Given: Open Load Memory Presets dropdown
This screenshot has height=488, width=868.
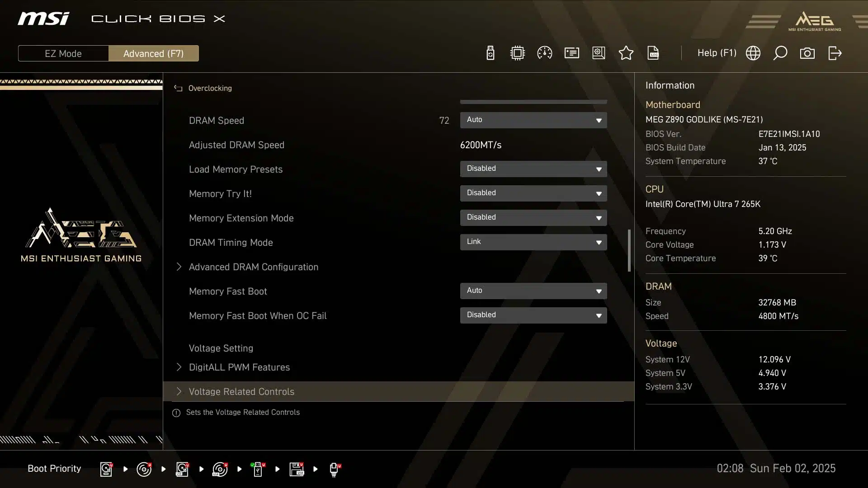Looking at the screenshot, I should click(533, 169).
